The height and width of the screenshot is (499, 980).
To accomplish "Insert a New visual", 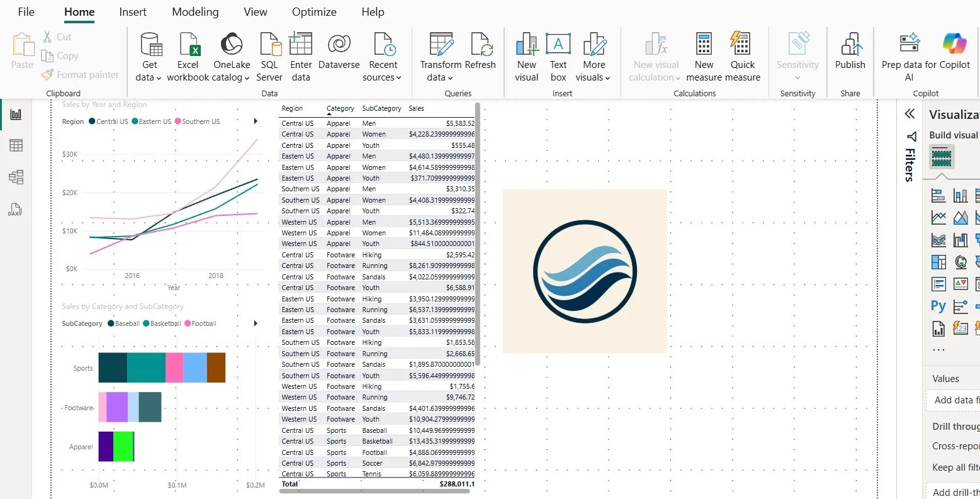I will (x=526, y=57).
